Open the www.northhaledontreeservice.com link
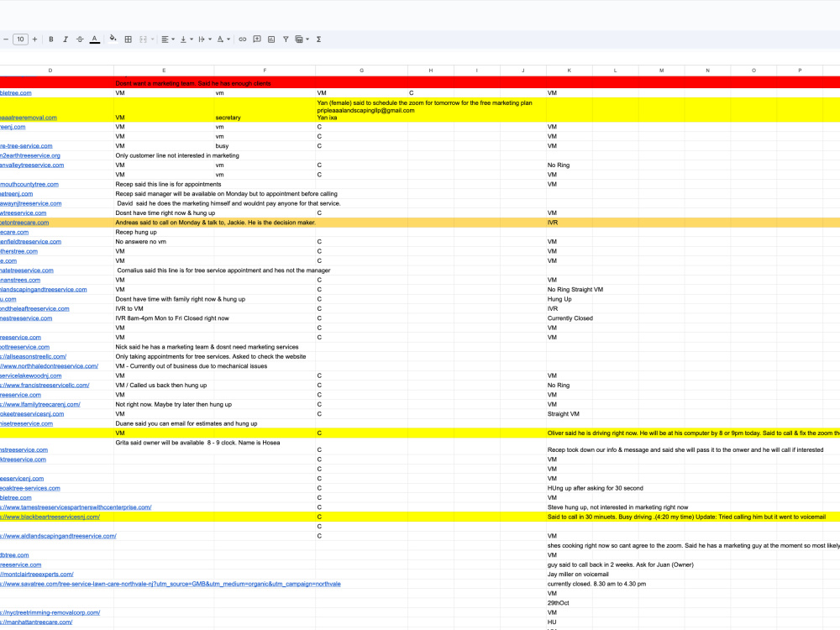 point(50,366)
